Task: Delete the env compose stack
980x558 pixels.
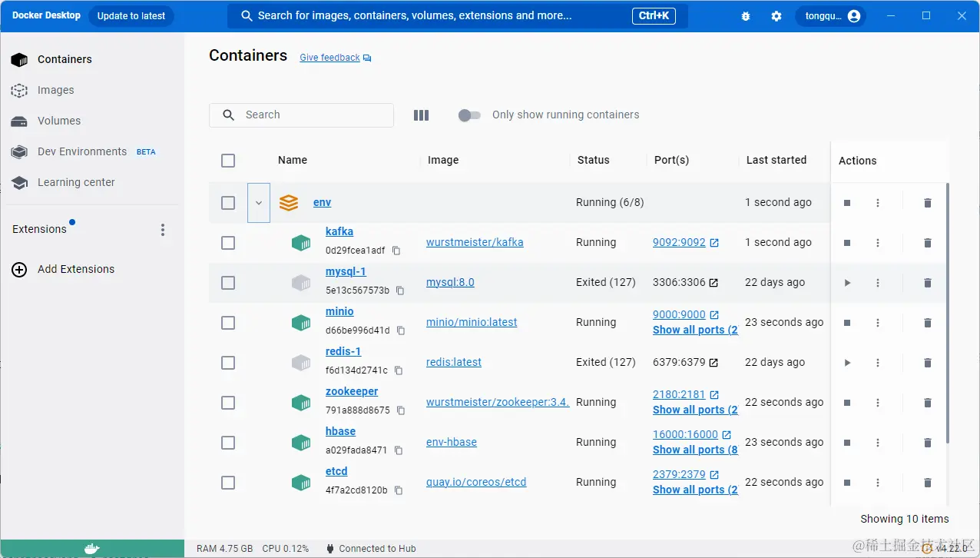Action: click(927, 203)
